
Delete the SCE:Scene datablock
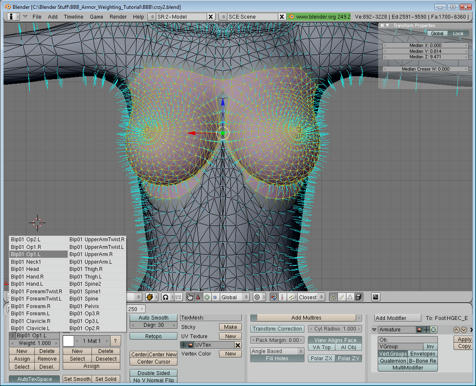[x=282, y=17]
